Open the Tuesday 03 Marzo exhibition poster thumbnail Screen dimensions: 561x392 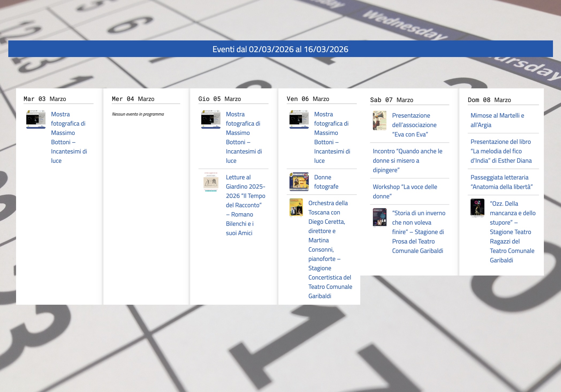(x=36, y=119)
